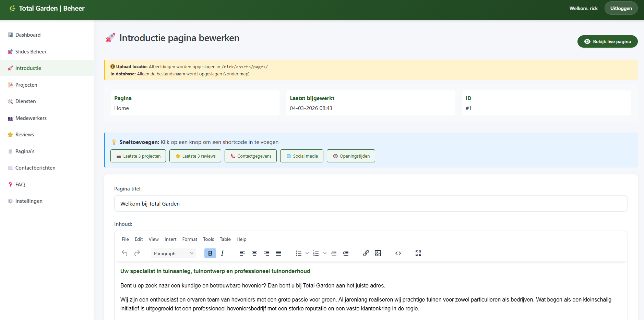
Task: Open the View menu in the editor
Action: click(154, 239)
